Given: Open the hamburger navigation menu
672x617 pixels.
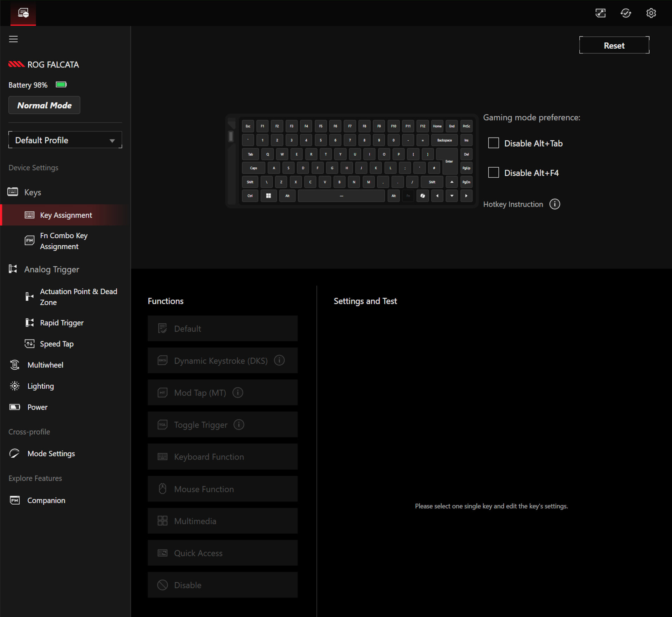Looking at the screenshot, I should 13,39.
